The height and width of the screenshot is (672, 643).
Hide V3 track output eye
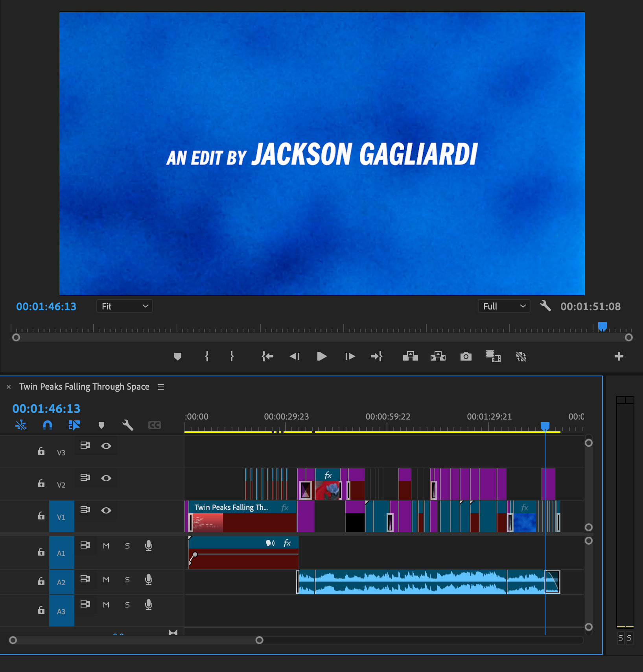(106, 446)
